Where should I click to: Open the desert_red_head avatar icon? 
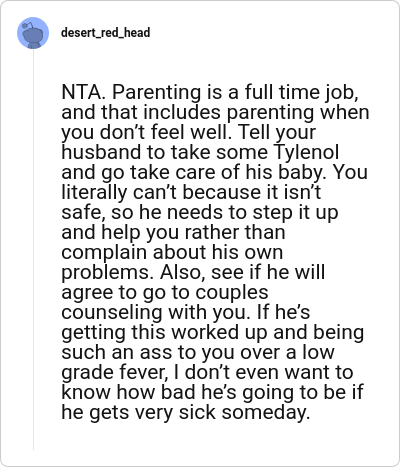33,33
